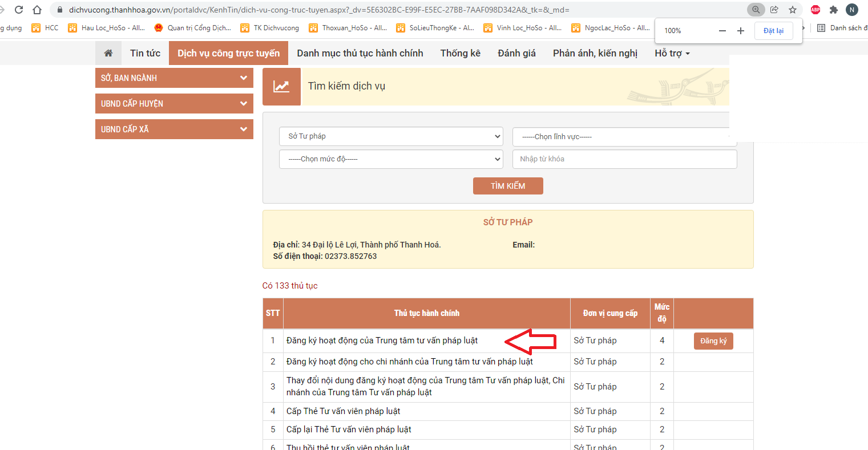The height and width of the screenshot is (450, 868).
Task: Go to Danh mục thủ tục hành chính
Action: [x=360, y=53]
